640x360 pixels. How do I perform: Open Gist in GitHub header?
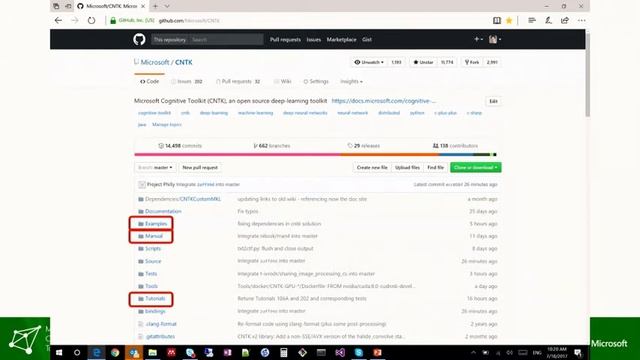point(367,40)
